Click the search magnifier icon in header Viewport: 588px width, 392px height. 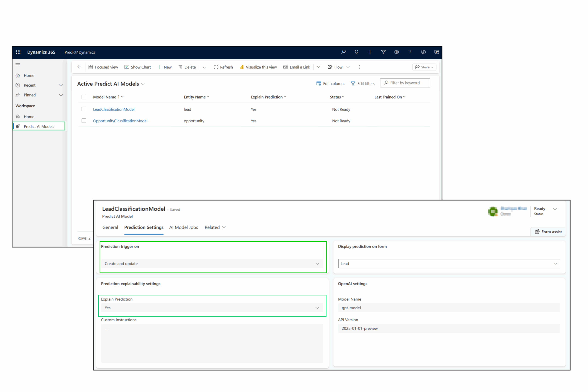click(343, 52)
